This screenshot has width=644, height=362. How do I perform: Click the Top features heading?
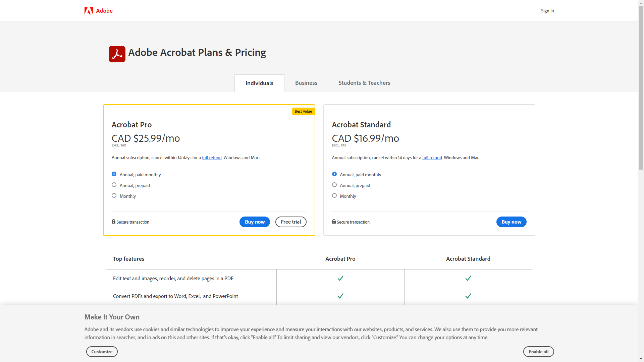(x=128, y=259)
